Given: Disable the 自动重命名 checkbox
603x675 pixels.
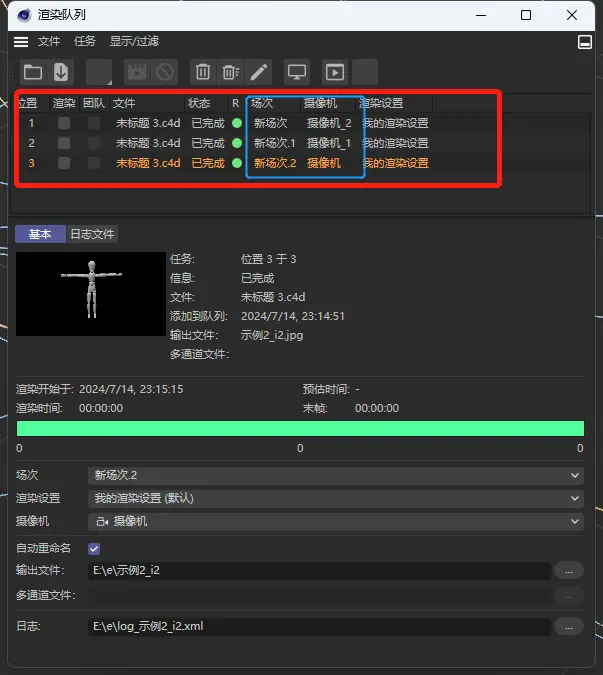Looking at the screenshot, I should click(94, 548).
